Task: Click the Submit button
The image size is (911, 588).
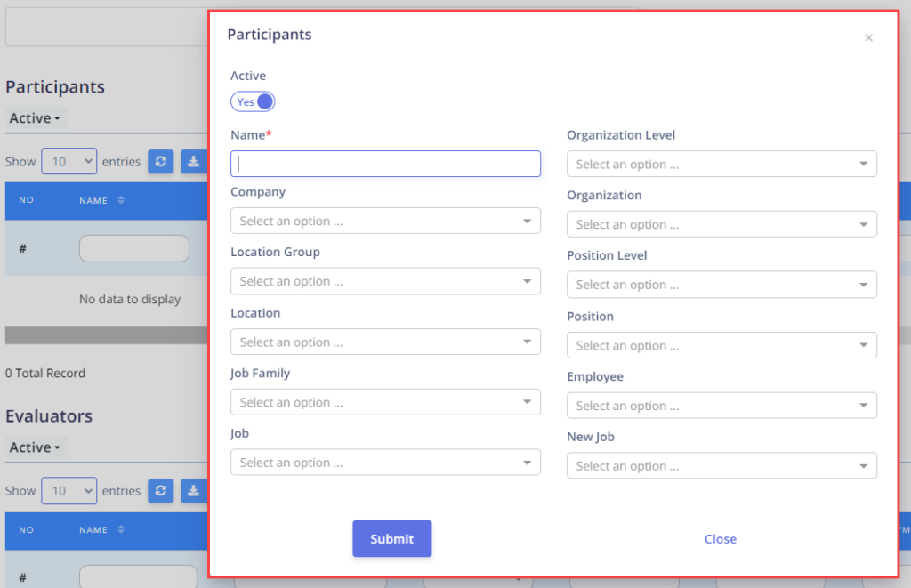Action: (392, 538)
